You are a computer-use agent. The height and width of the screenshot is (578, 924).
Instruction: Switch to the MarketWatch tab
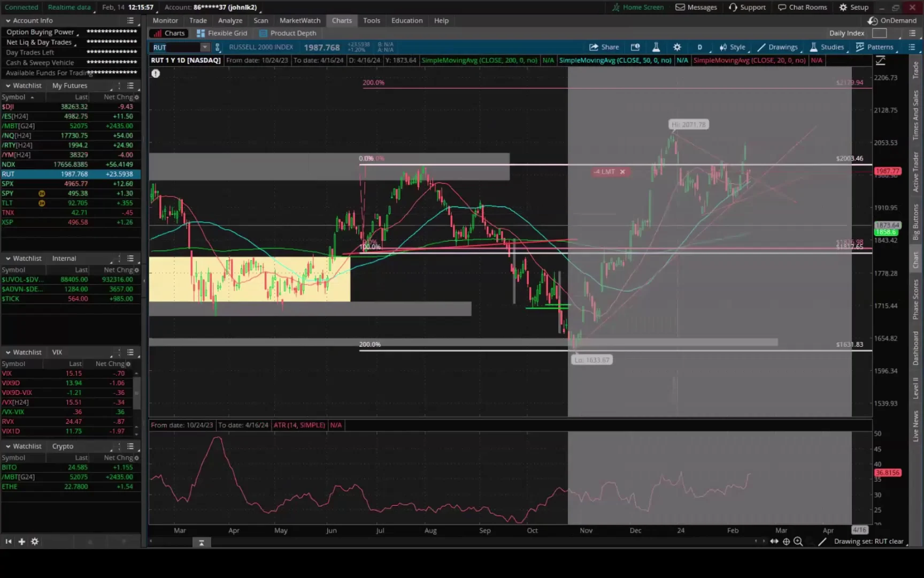[x=300, y=20]
